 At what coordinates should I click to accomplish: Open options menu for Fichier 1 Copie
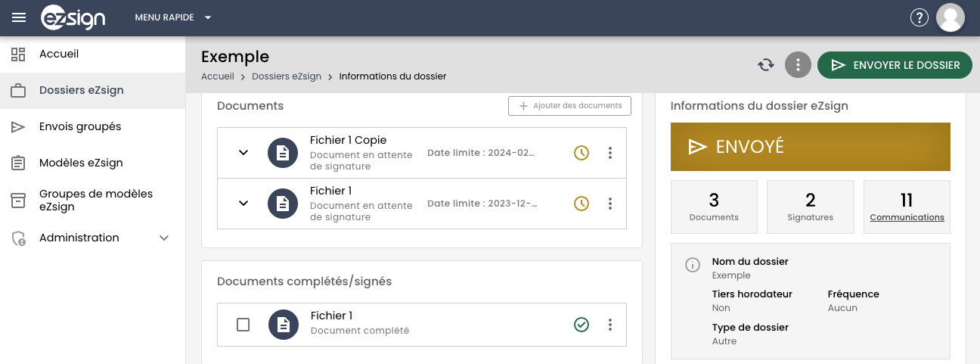pyautogui.click(x=610, y=153)
